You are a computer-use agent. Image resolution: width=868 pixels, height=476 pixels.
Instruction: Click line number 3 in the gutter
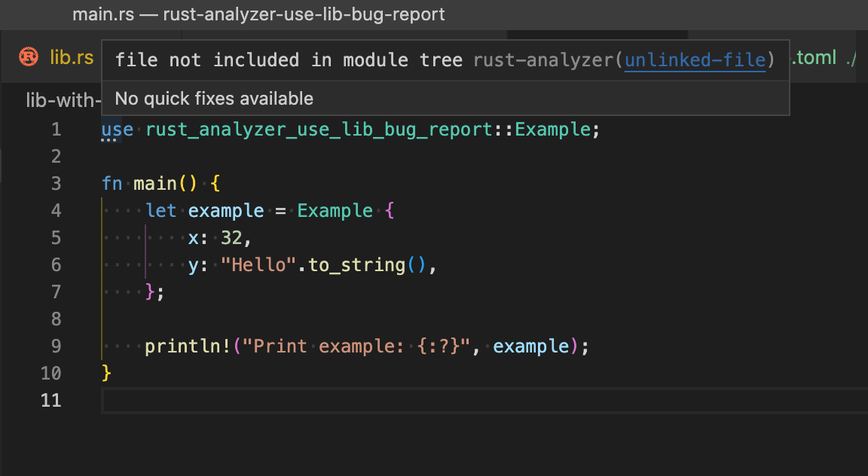pos(56,183)
